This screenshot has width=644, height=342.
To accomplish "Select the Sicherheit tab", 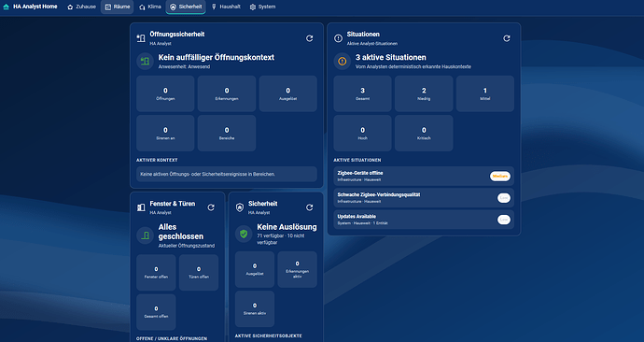I will point(186,7).
